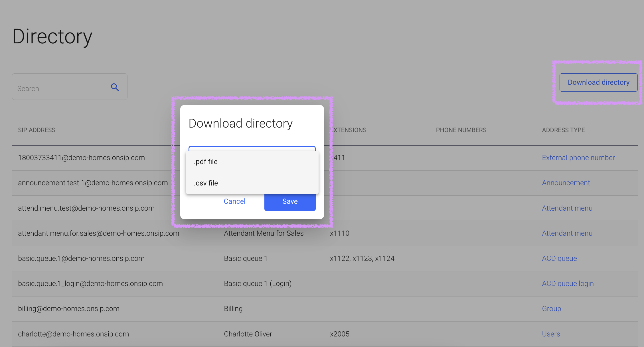Click the Download directory button

click(598, 82)
